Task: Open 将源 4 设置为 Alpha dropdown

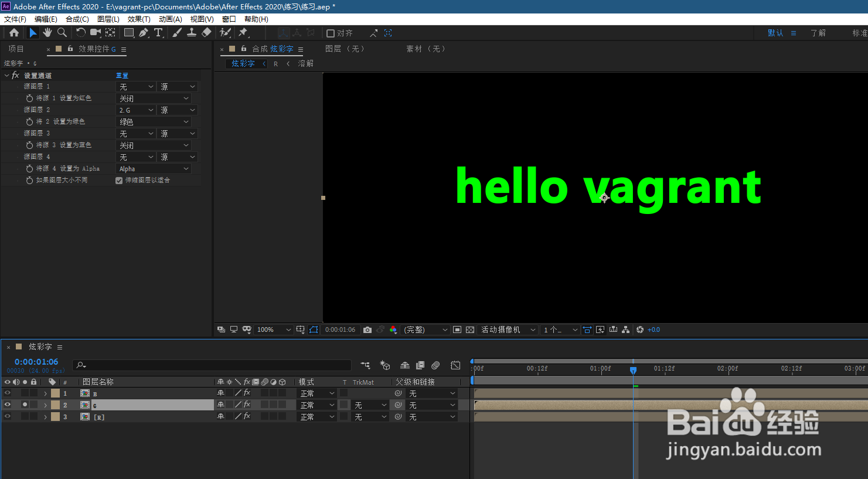Action: coord(154,169)
